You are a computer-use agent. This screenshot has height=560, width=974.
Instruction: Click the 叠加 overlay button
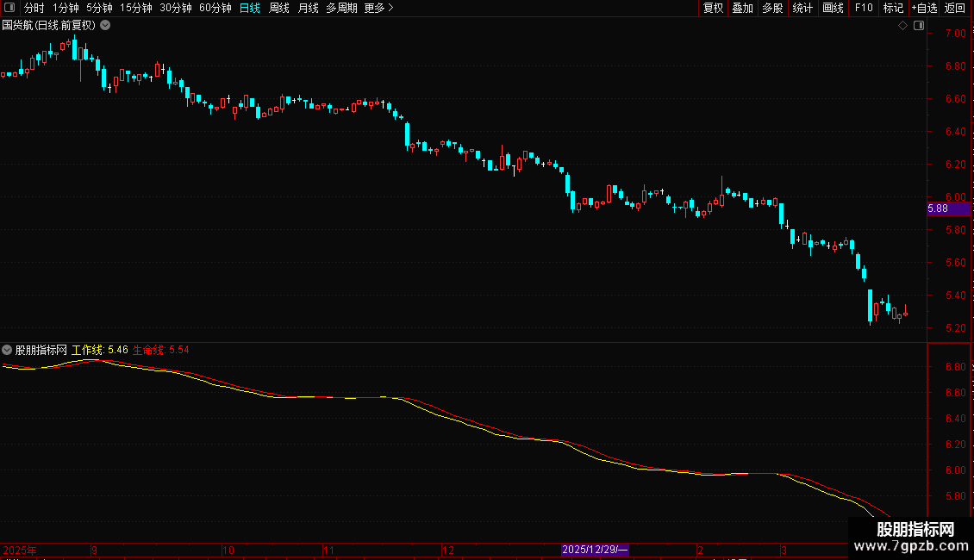pos(743,8)
